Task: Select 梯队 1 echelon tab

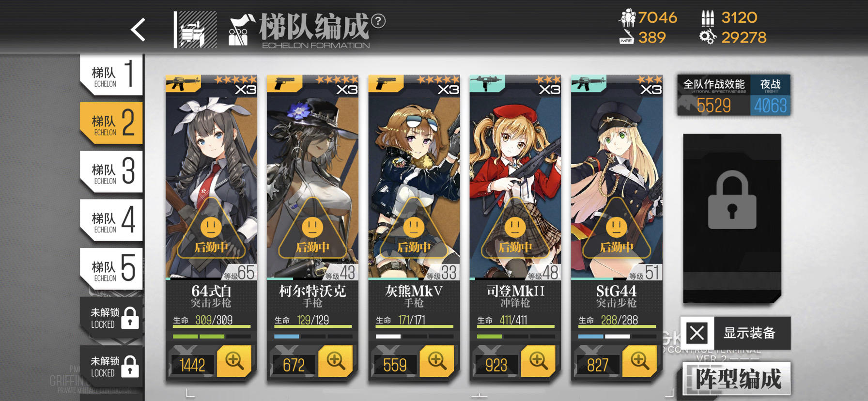Action: 111,75
